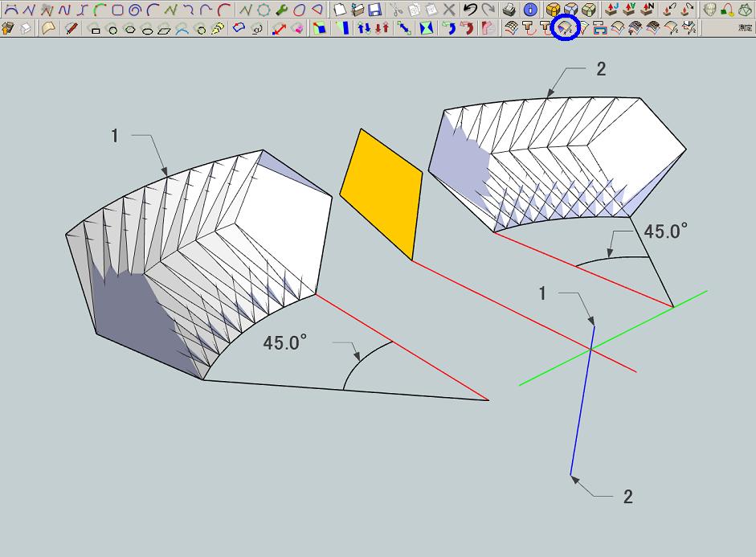Click the two blue up-down arrows icon

coord(364,28)
